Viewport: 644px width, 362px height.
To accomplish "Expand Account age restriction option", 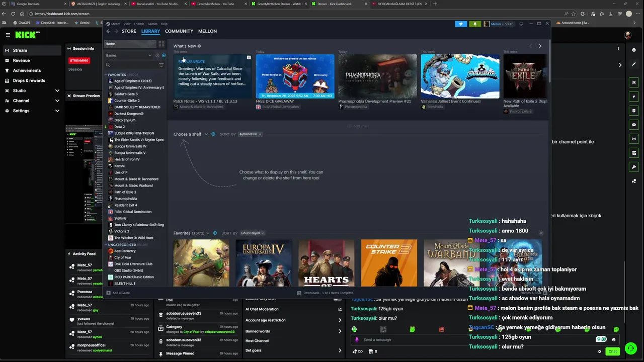I will click(340, 320).
